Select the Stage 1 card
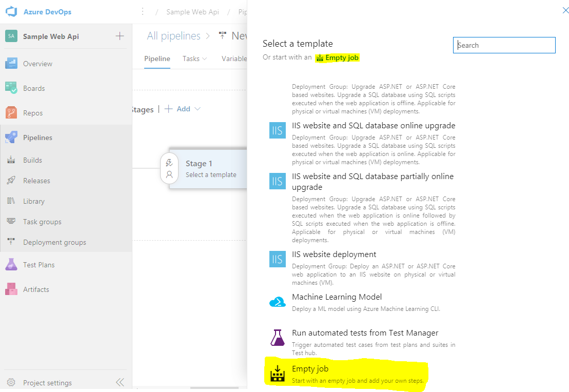Viewport: 569px width, 392px height. 208,169
